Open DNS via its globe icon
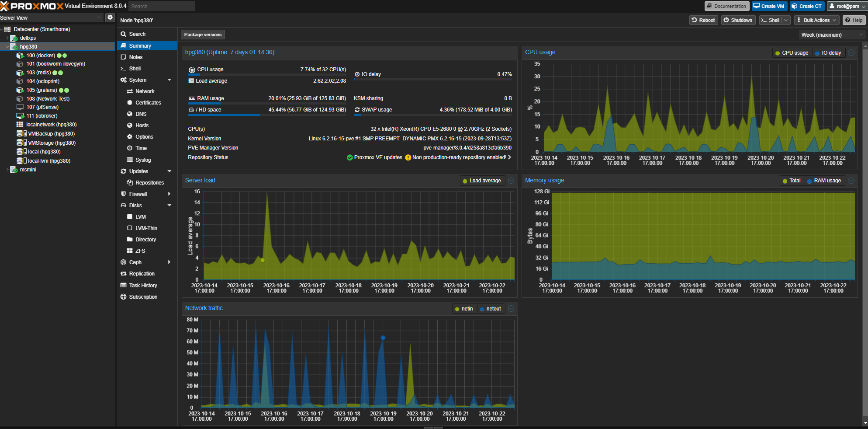 click(130, 114)
